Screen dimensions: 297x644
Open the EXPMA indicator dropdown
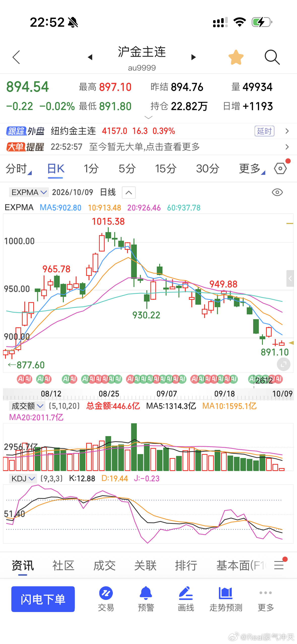[29, 192]
